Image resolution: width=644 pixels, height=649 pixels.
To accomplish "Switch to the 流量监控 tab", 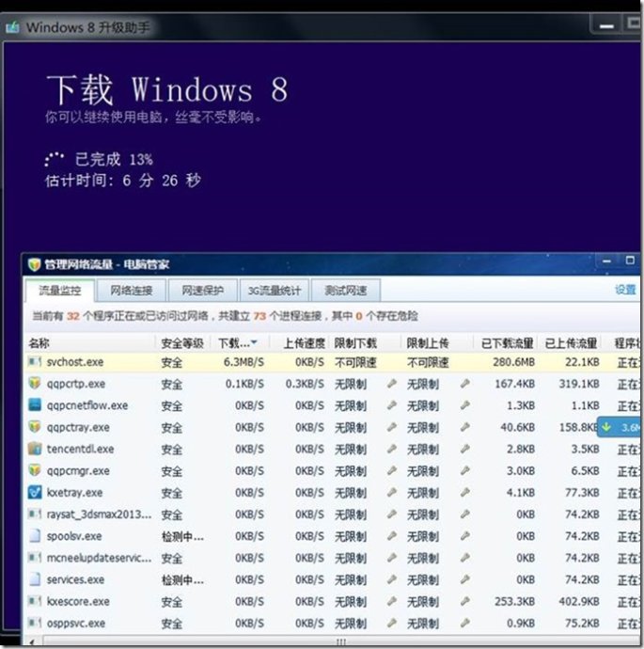I will click(x=60, y=290).
